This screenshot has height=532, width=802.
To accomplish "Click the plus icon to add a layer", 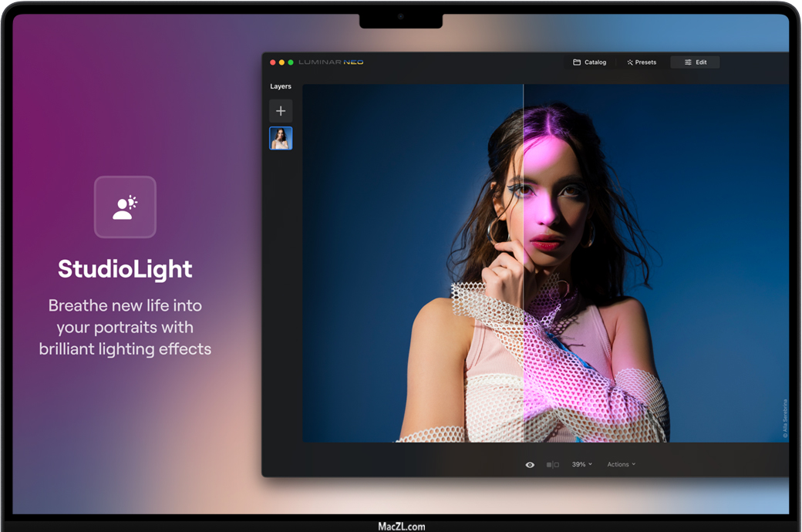I will 281,111.
